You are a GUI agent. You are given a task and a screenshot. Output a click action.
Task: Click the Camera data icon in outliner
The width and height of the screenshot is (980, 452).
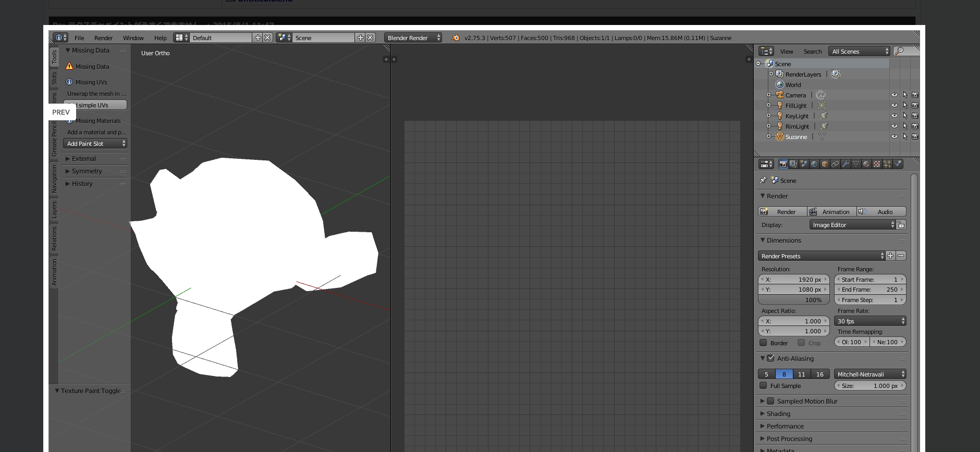pos(821,95)
